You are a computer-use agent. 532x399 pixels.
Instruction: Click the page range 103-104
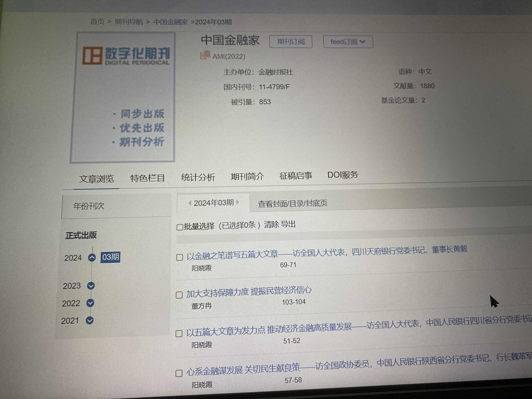(294, 302)
